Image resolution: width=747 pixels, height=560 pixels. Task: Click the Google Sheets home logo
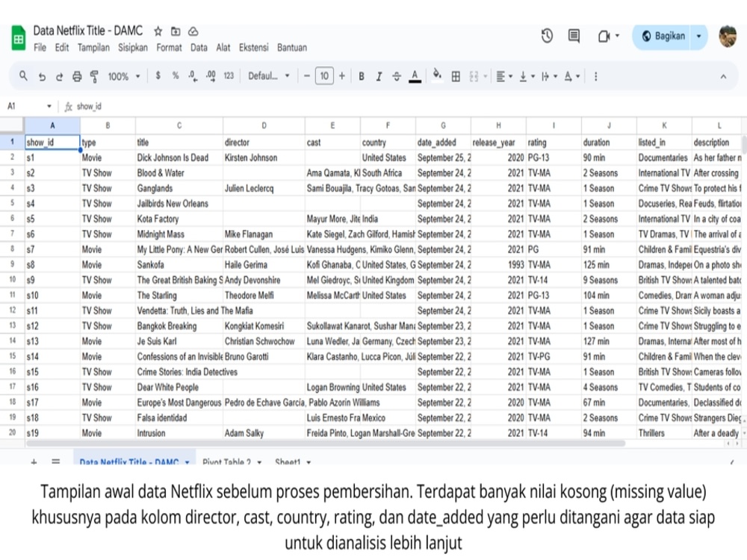pyautogui.click(x=18, y=39)
